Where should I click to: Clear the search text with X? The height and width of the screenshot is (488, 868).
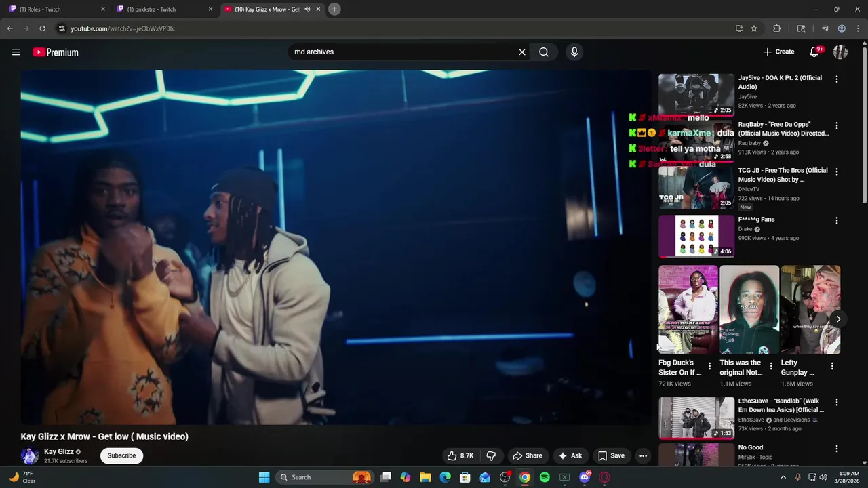(522, 52)
